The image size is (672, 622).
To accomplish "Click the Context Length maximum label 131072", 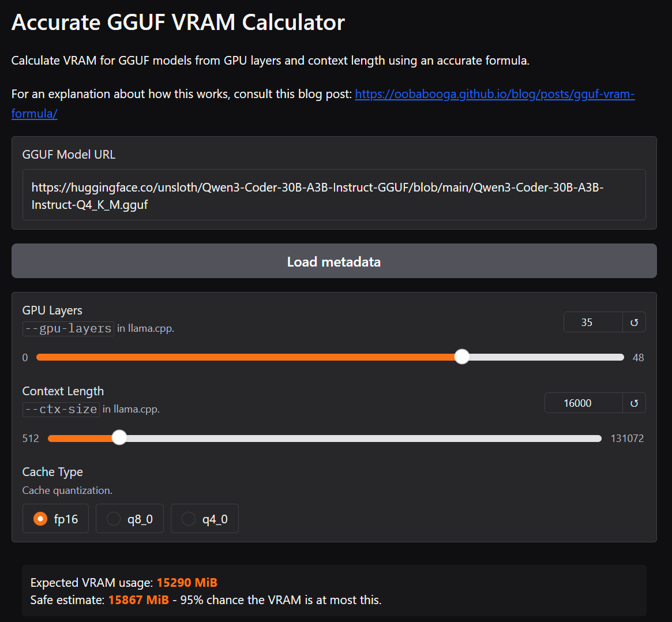I will 627,439.
